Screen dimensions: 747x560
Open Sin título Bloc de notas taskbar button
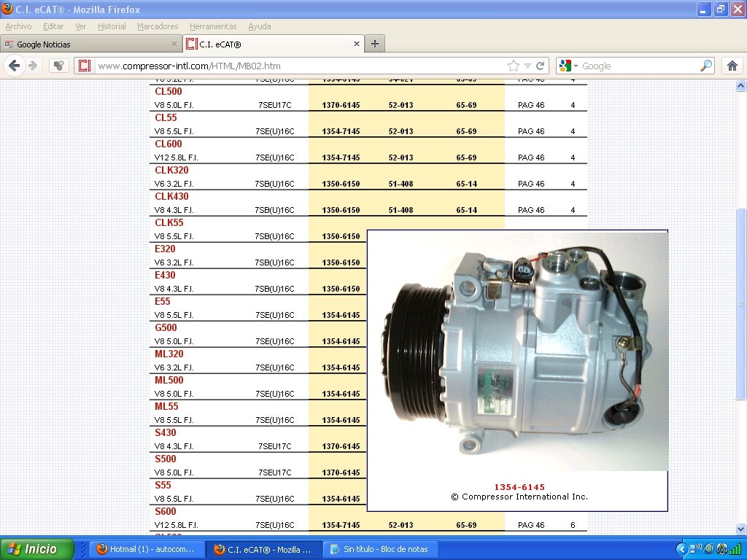tap(380, 549)
